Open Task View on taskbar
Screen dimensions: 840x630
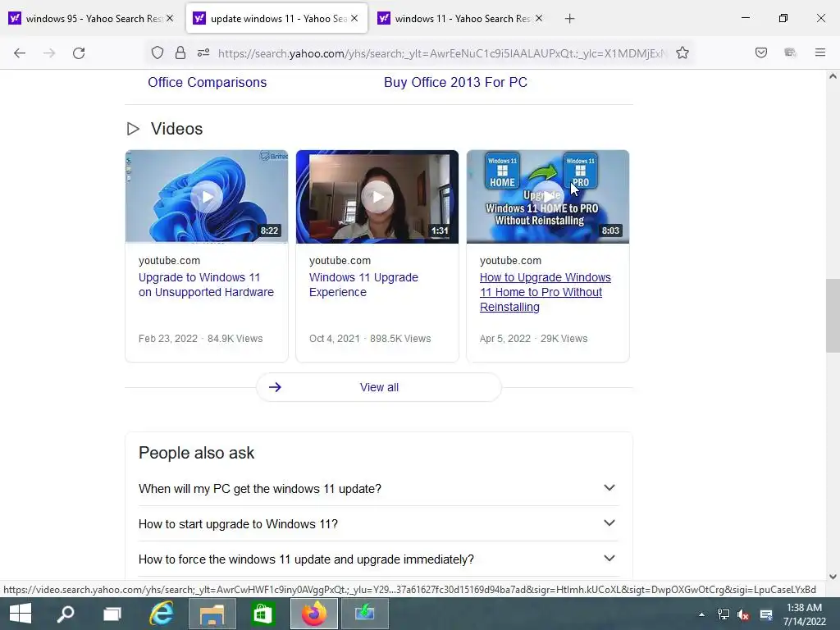pyautogui.click(x=112, y=614)
